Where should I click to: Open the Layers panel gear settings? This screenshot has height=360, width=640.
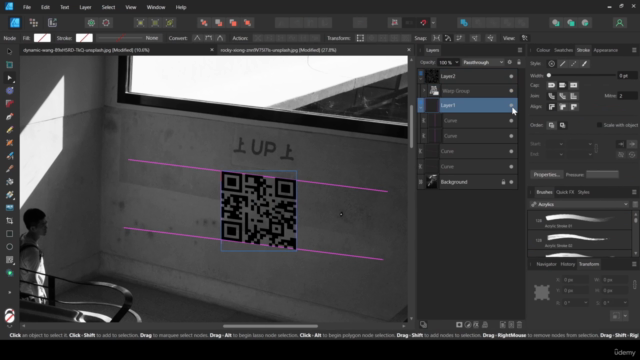[x=509, y=62]
